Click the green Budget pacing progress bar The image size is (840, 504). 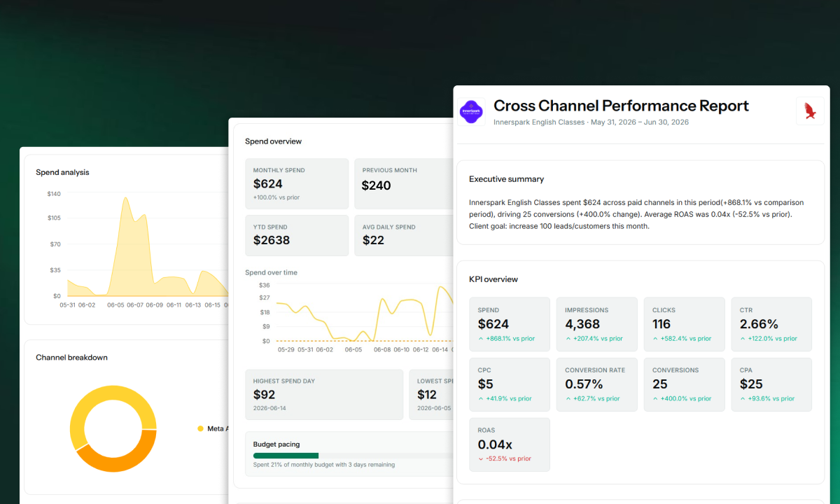click(x=286, y=456)
